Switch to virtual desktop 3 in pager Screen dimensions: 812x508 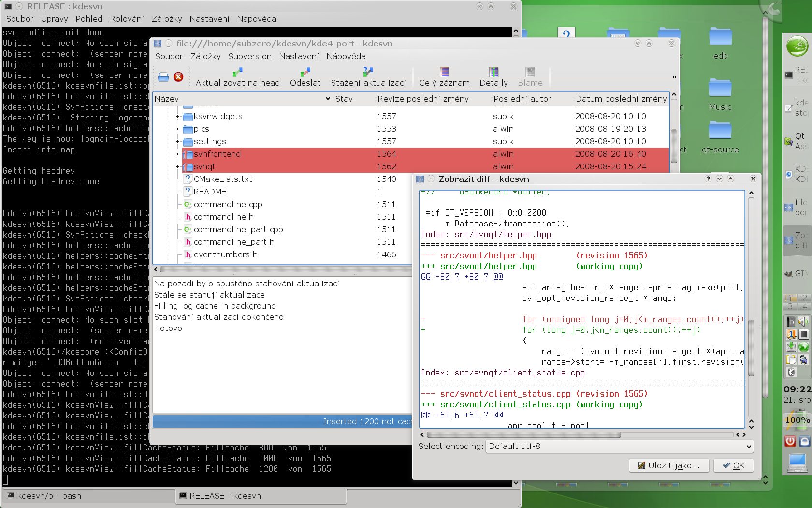[x=790, y=306]
